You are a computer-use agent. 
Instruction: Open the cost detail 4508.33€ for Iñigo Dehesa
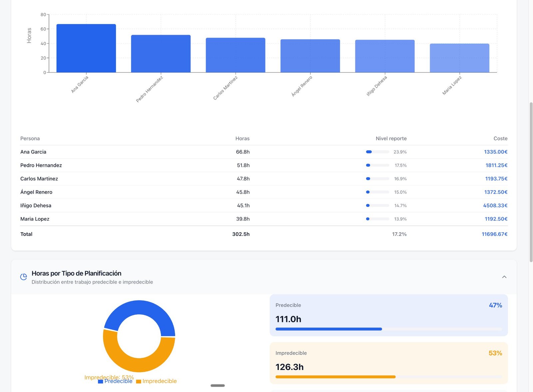(495, 205)
